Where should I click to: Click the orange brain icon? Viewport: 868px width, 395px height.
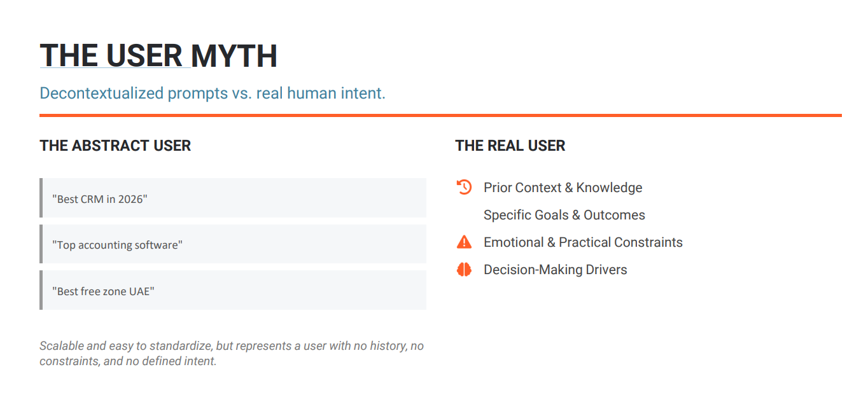coord(464,270)
